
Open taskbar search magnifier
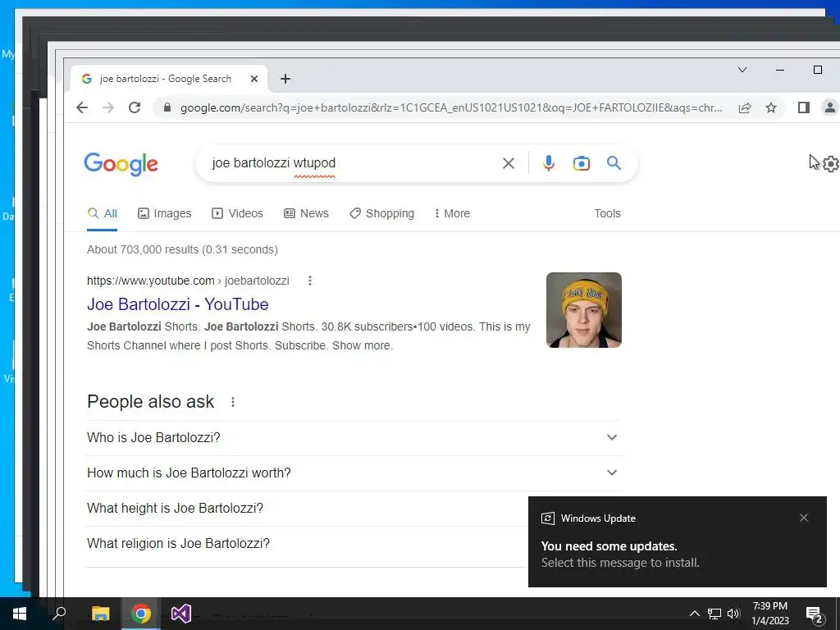pyautogui.click(x=59, y=614)
